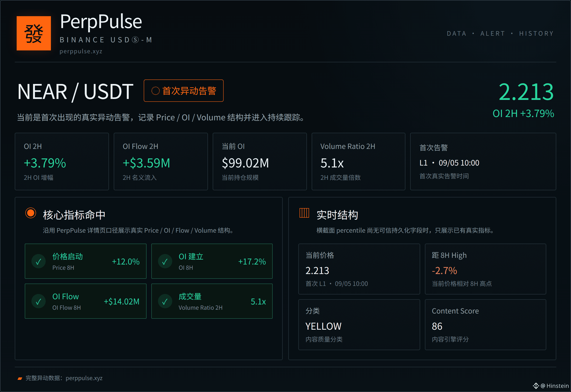Image resolution: width=571 pixels, height=392 pixels.
Task: Click the checkmark icon for OI Flow 8H
Action: tap(39, 301)
